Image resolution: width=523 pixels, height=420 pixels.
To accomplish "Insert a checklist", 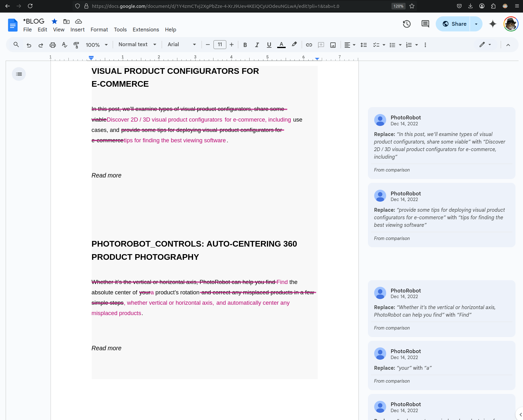I will coord(376,45).
